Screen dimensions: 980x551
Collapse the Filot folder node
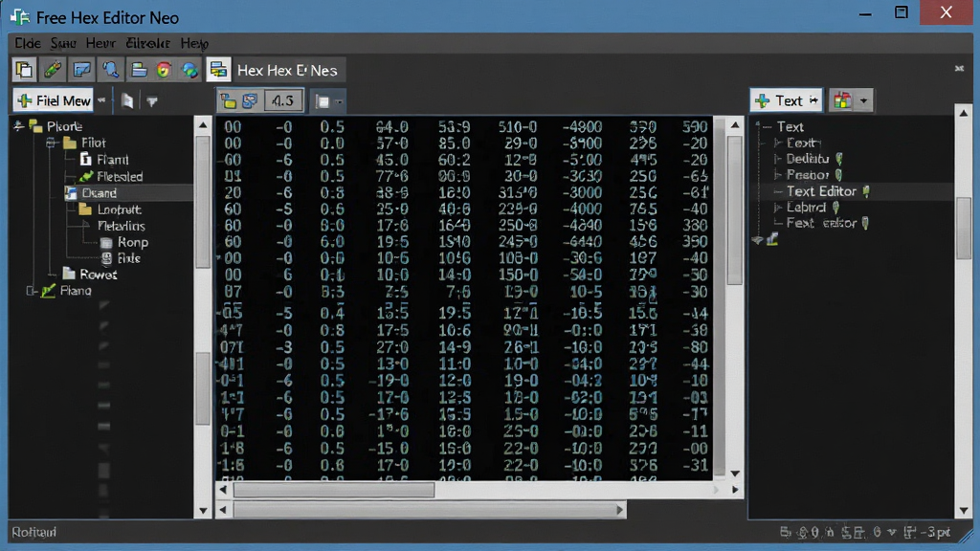point(53,143)
